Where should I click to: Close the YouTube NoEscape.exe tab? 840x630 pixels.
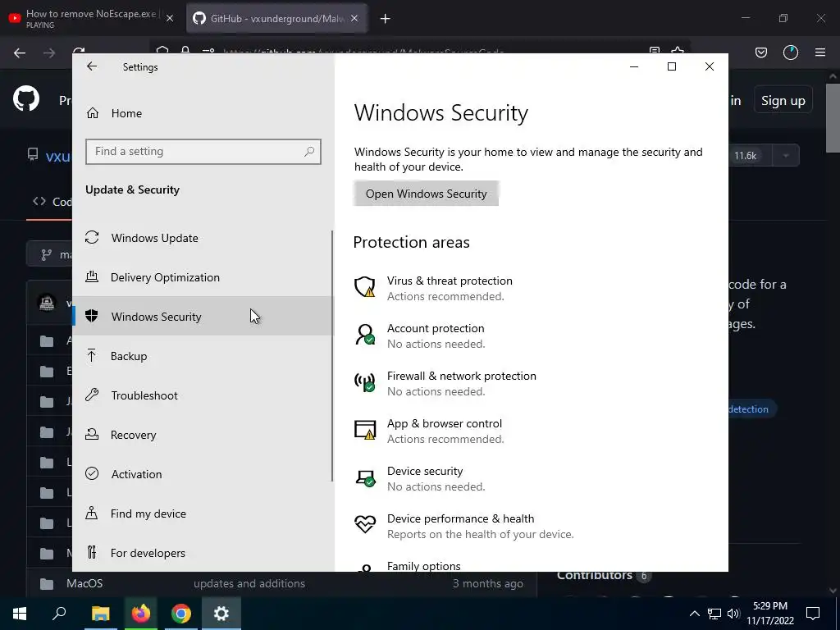click(x=170, y=18)
